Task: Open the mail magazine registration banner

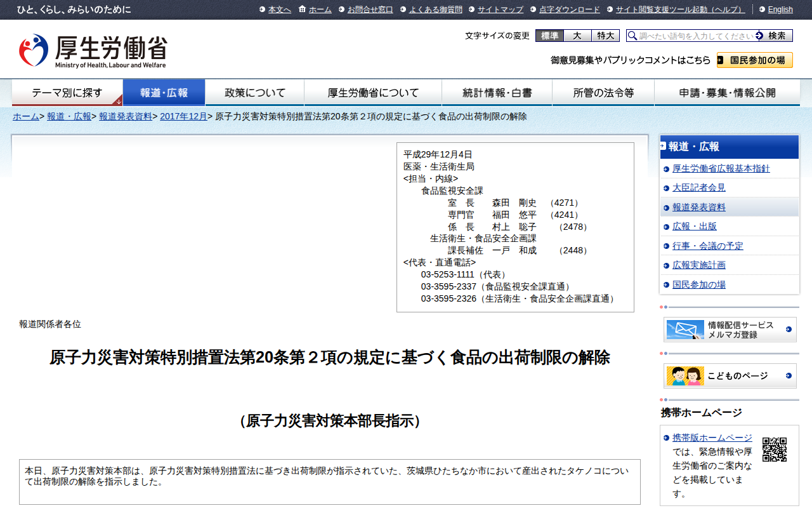Action: [730, 330]
